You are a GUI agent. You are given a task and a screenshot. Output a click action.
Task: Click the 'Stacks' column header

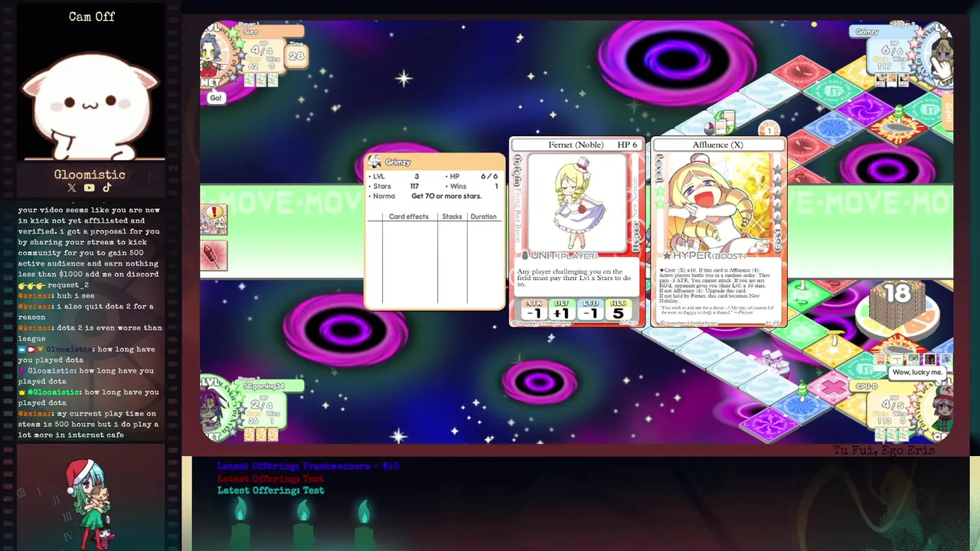[x=452, y=217]
